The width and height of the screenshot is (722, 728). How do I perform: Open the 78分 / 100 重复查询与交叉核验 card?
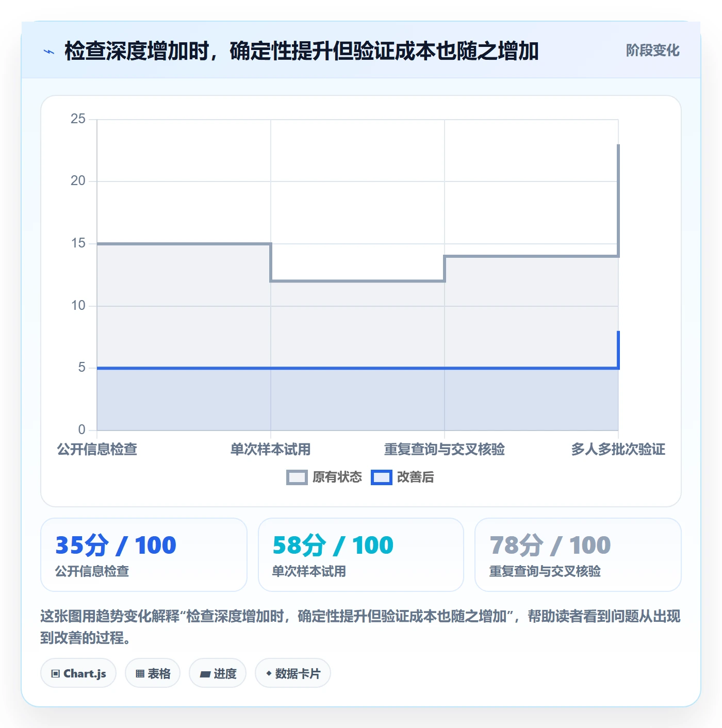tap(578, 555)
